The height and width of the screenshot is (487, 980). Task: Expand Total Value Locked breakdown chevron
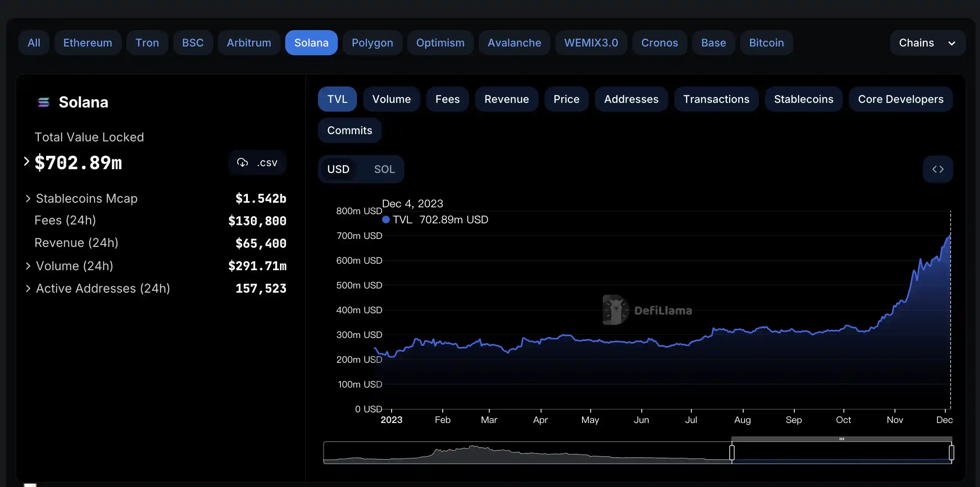26,162
